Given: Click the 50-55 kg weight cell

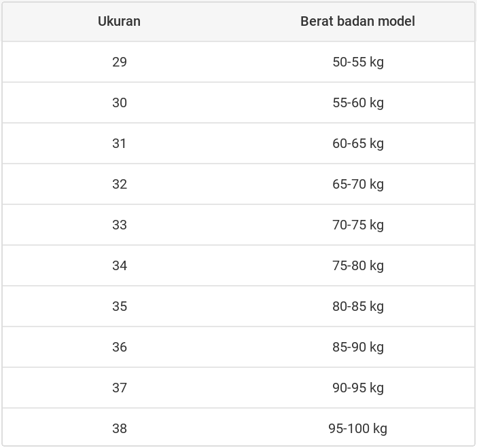Looking at the screenshot, I should (x=358, y=62).
